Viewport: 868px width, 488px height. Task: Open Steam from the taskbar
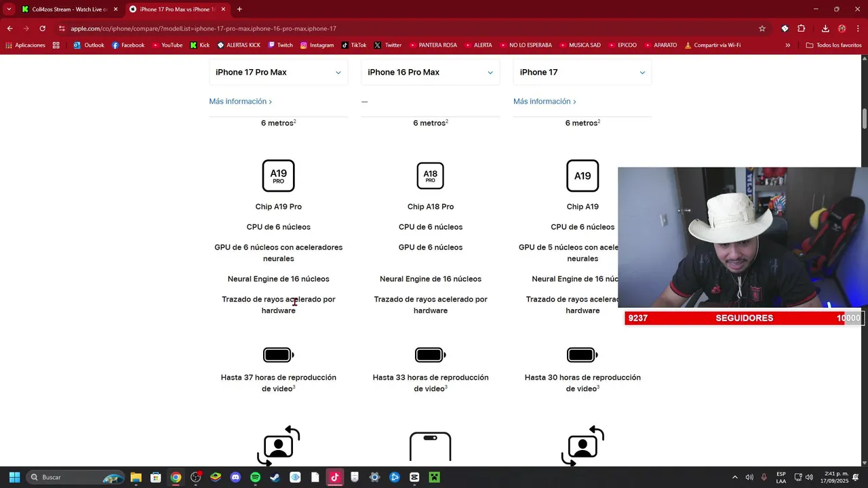[275, 477]
